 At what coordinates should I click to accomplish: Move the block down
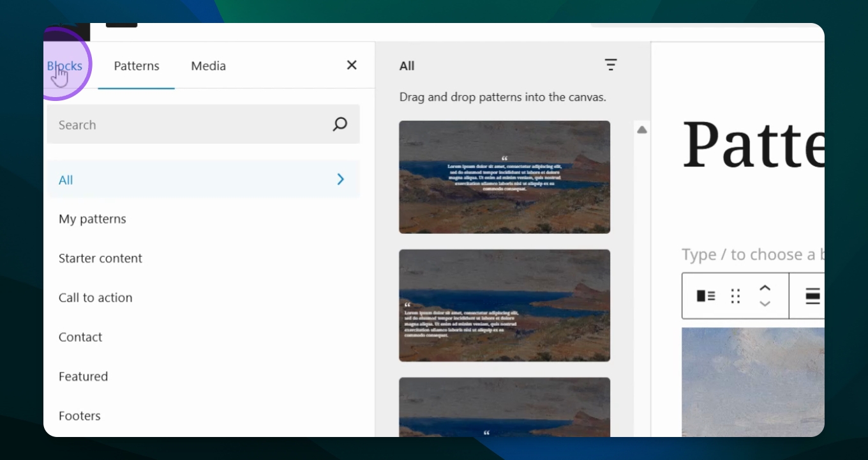click(765, 303)
